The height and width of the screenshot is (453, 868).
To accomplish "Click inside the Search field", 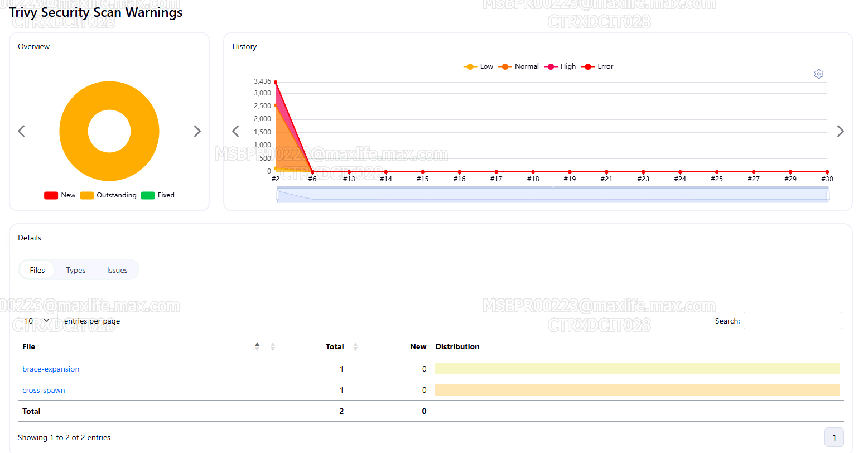I will point(793,320).
